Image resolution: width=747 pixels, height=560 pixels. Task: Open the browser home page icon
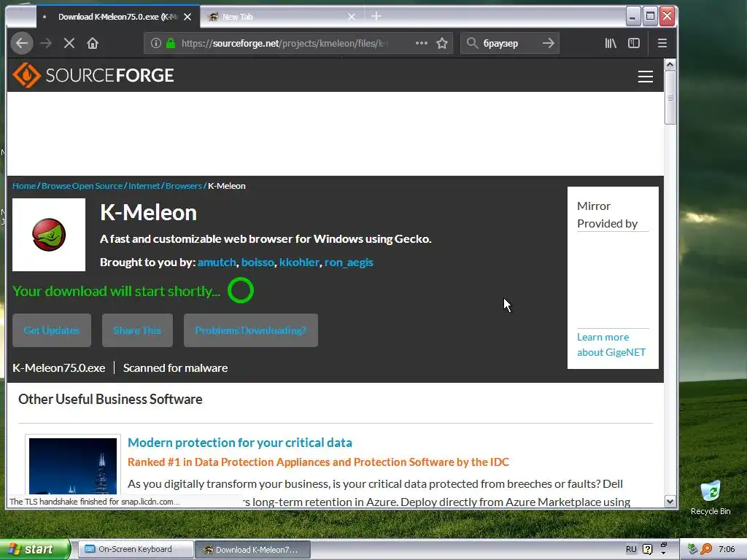pyautogui.click(x=93, y=43)
